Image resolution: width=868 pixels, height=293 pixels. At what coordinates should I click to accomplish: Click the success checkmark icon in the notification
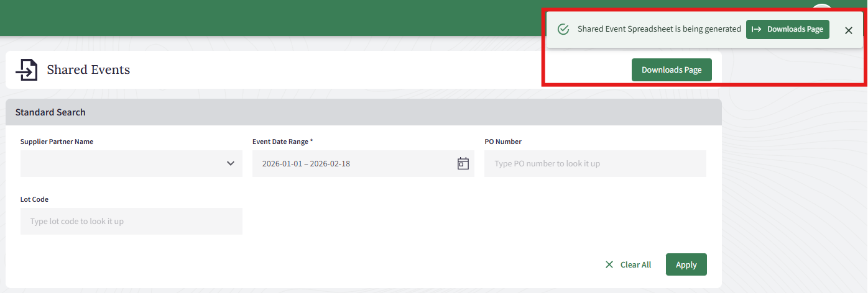(563, 29)
